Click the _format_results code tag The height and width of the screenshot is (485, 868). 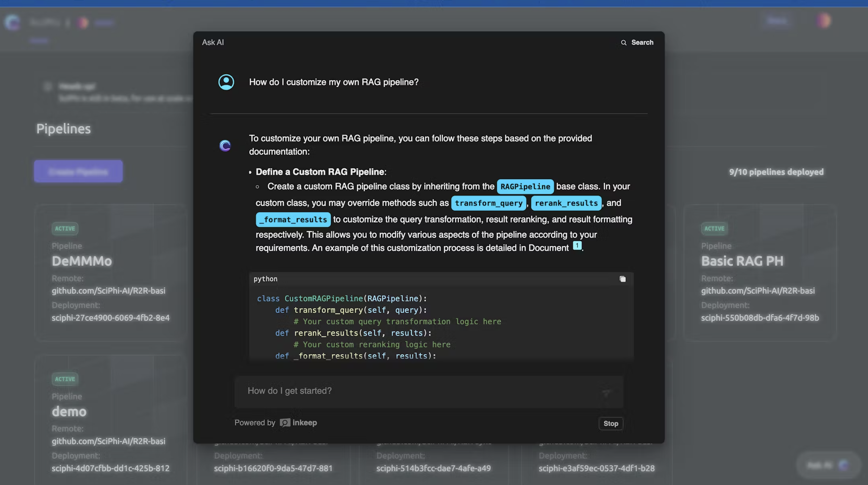point(293,220)
